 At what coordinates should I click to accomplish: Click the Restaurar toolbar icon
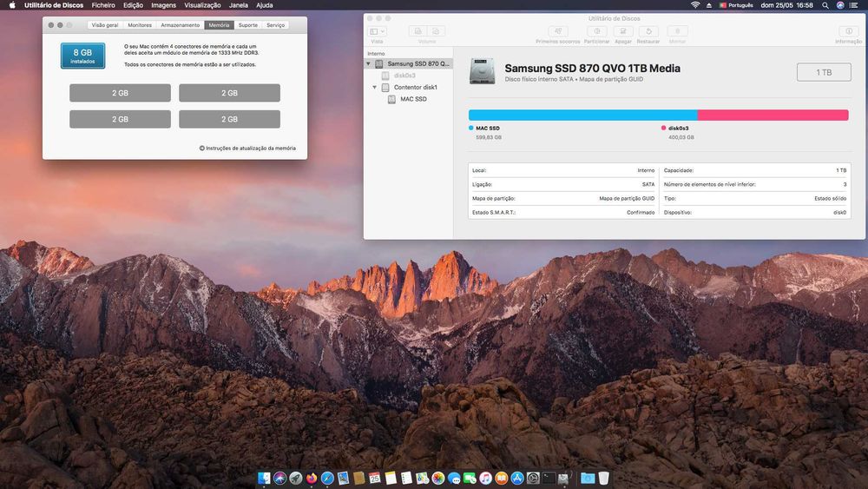[648, 31]
